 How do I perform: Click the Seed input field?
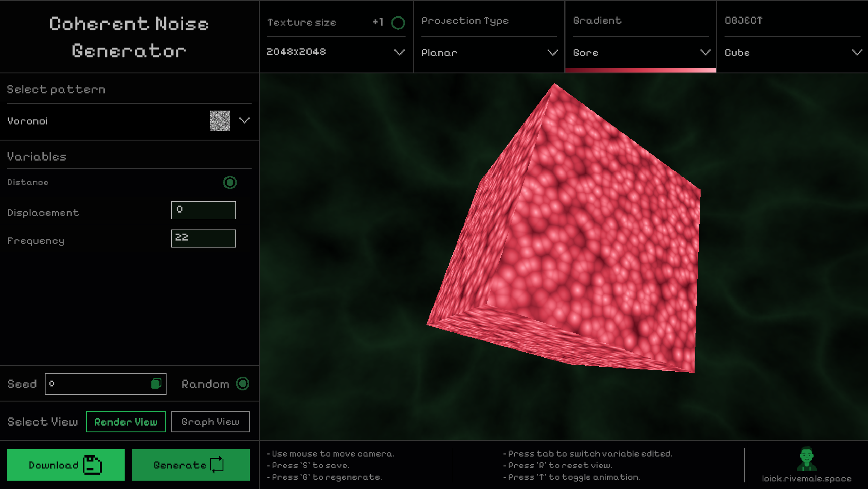pos(106,384)
